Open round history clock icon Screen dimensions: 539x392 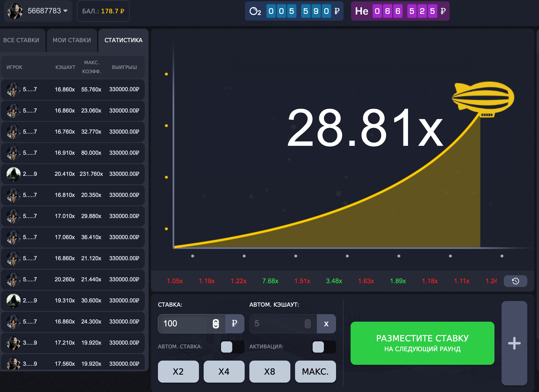coord(515,281)
